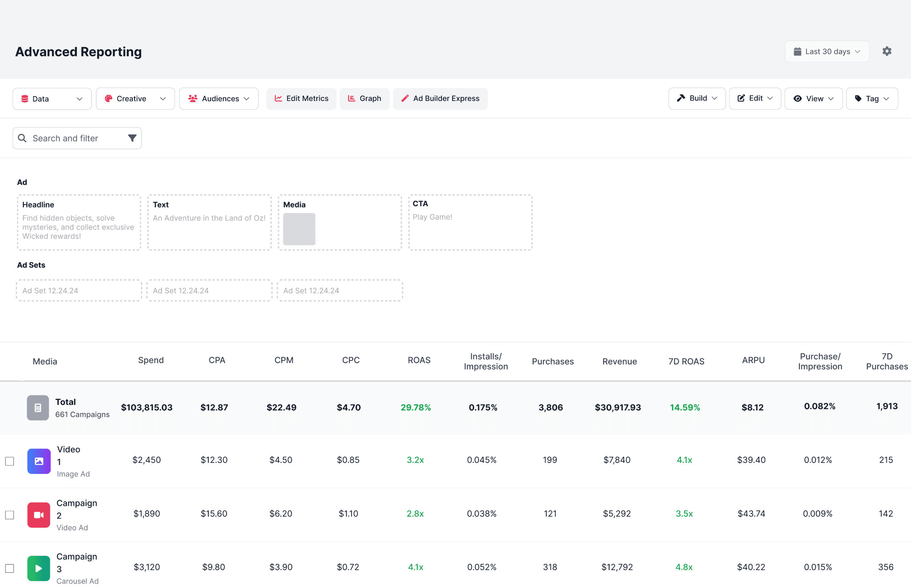Switch to the Graph view
Image resolution: width=911 pixels, height=588 pixels.
coord(365,99)
